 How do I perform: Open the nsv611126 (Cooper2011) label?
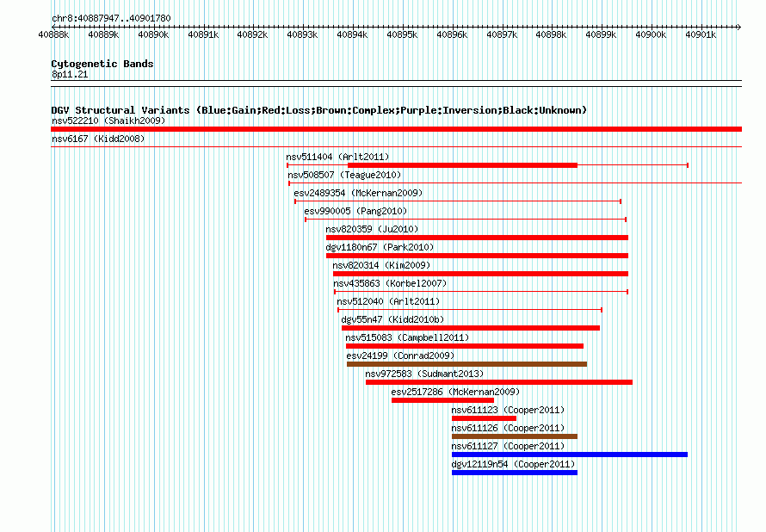pyautogui.click(x=508, y=428)
